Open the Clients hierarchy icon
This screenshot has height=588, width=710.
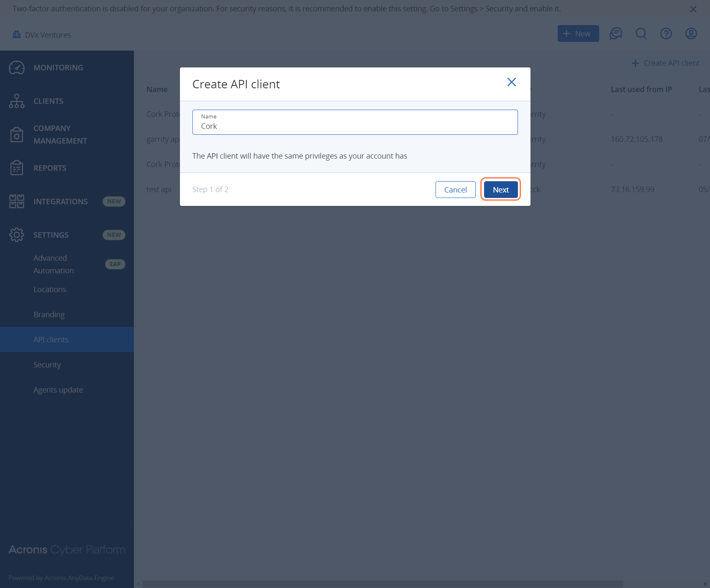click(x=17, y=101)
